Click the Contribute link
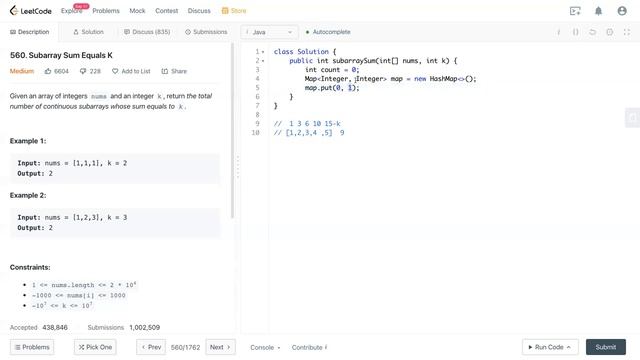 click(309, 347)
